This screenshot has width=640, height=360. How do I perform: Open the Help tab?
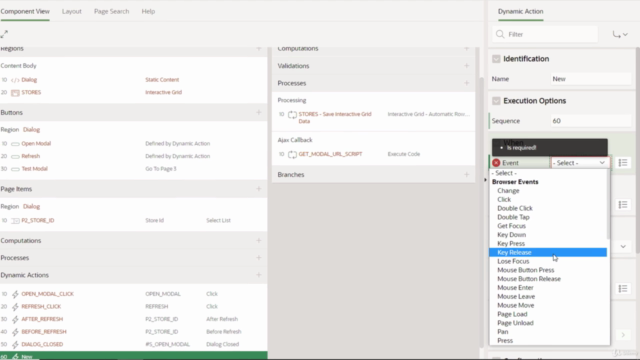tap(148, 11)
